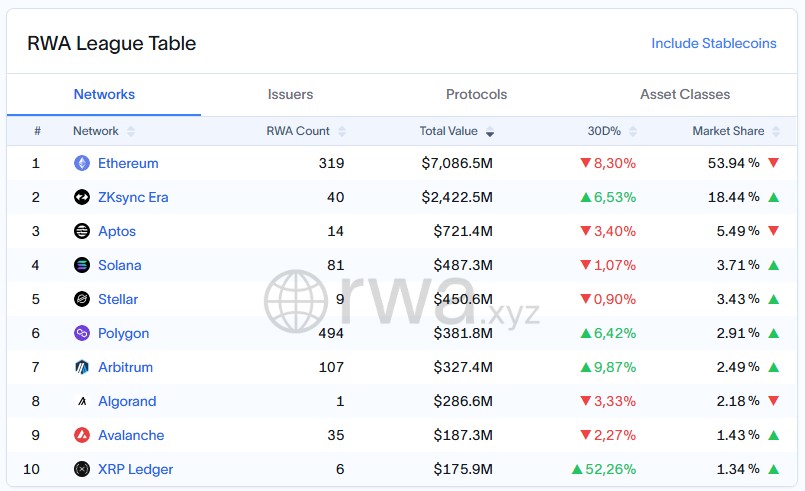Screen dimensions: 805x491
Task: Open the Aptos network link
Action: tap(117, 231)
